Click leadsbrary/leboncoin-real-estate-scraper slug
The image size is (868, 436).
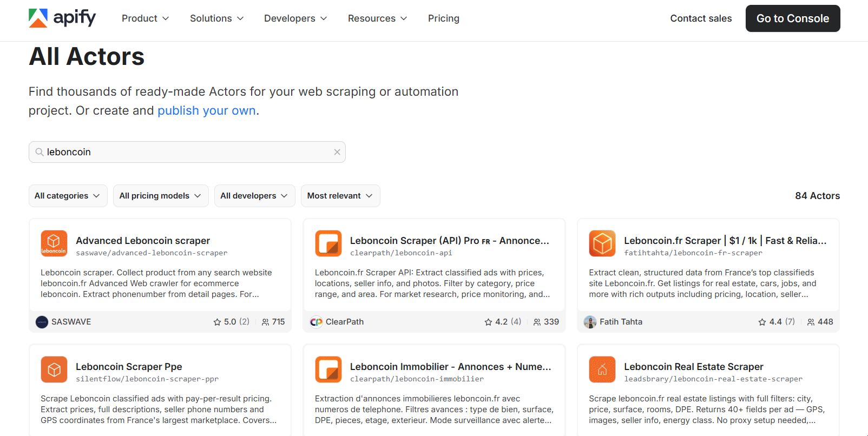[x=713, y=379]
